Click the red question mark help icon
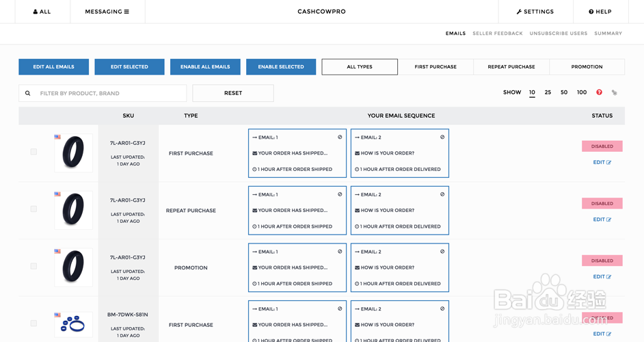Screen dimensions: 644x342 [x=600, y=92]
